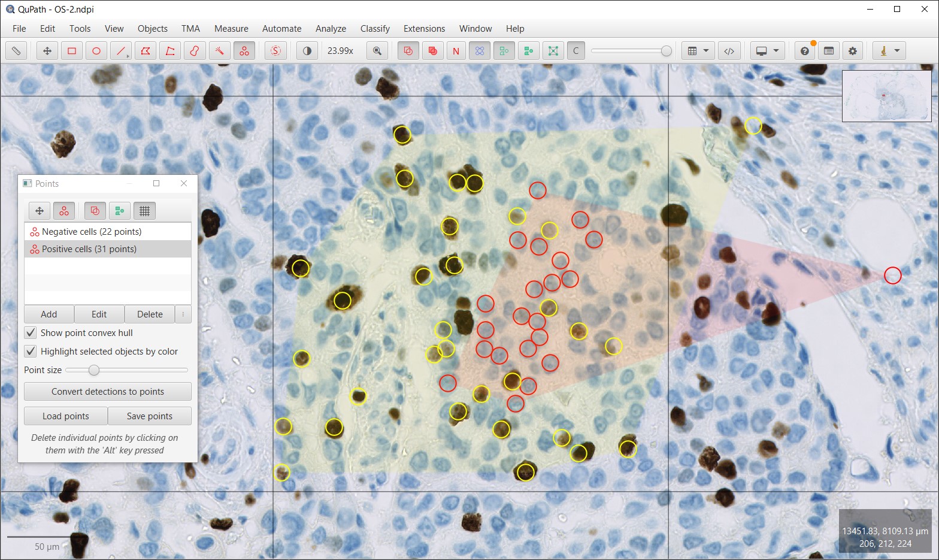Open the display monitor dropdown arrow

(x=776, y=51)
